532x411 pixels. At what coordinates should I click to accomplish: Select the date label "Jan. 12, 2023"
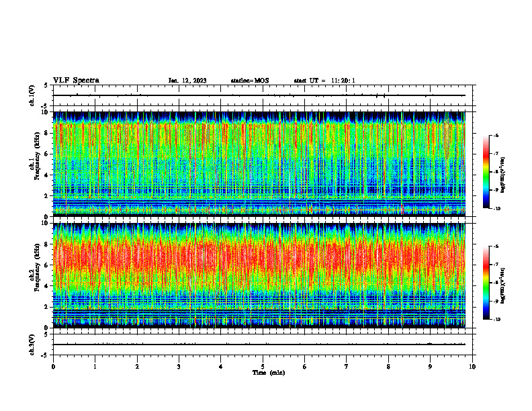(x=187, y=81)
